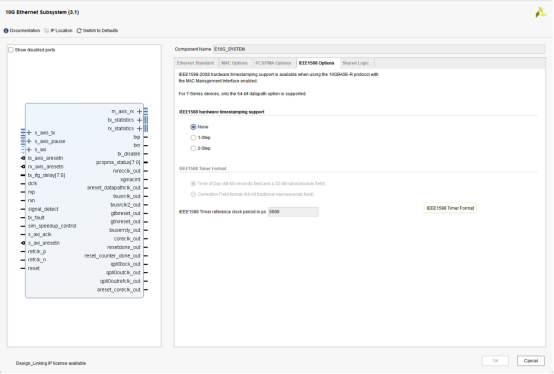The height and width of the screenshot is (374, 554).
Task: Click the reset_counter_done_out port
Action: (x=112, y=256)
